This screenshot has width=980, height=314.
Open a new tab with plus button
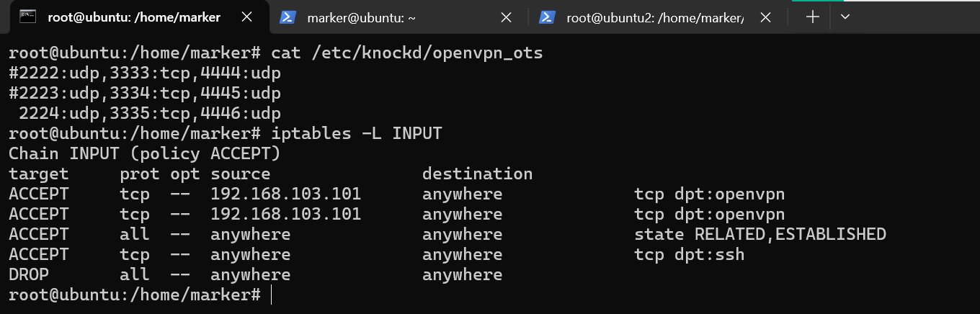pos(813,17)
